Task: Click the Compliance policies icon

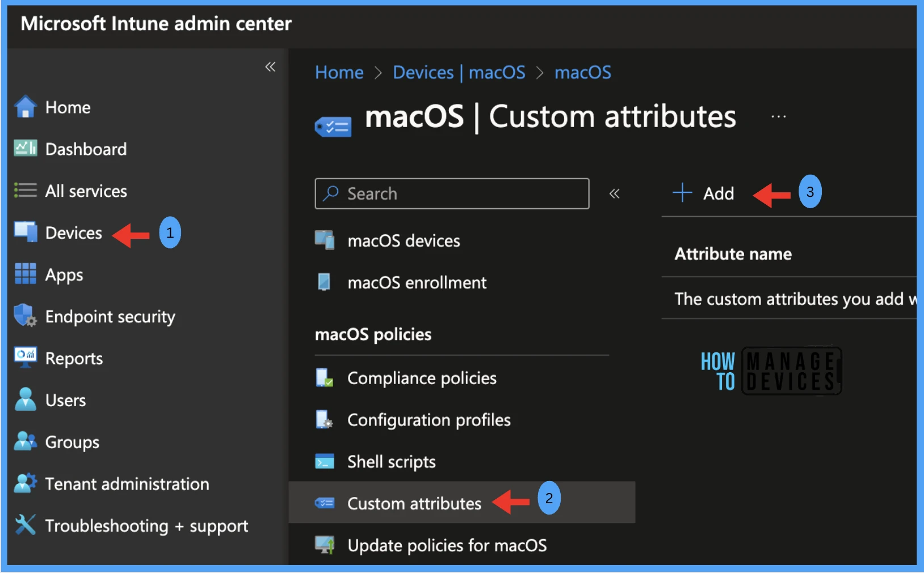Action: click(325, 377)
